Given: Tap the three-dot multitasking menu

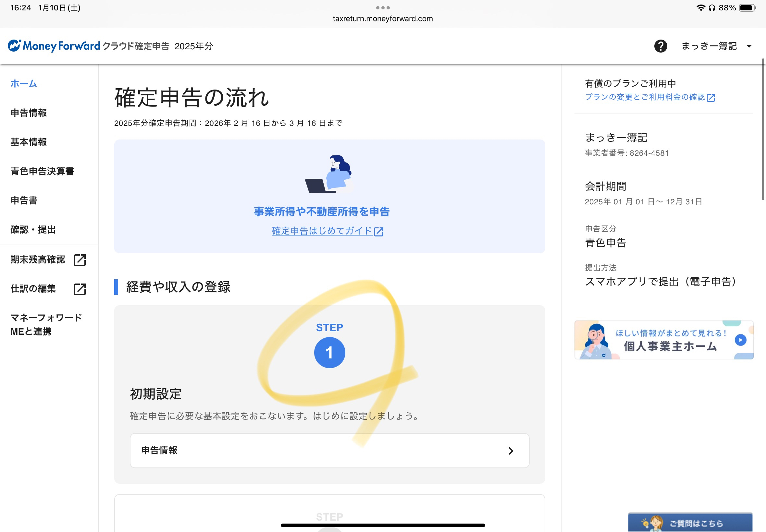Looking at the screenshot, I should [383, 8].
